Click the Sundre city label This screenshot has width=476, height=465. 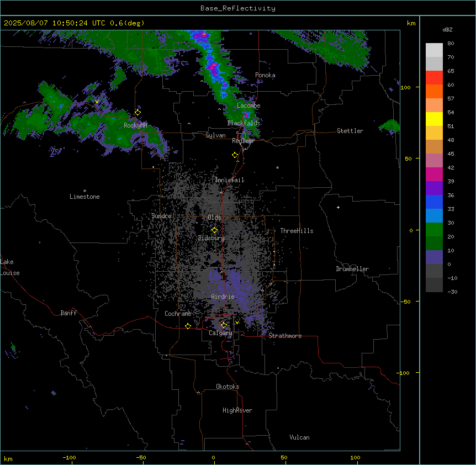[161, 216]
